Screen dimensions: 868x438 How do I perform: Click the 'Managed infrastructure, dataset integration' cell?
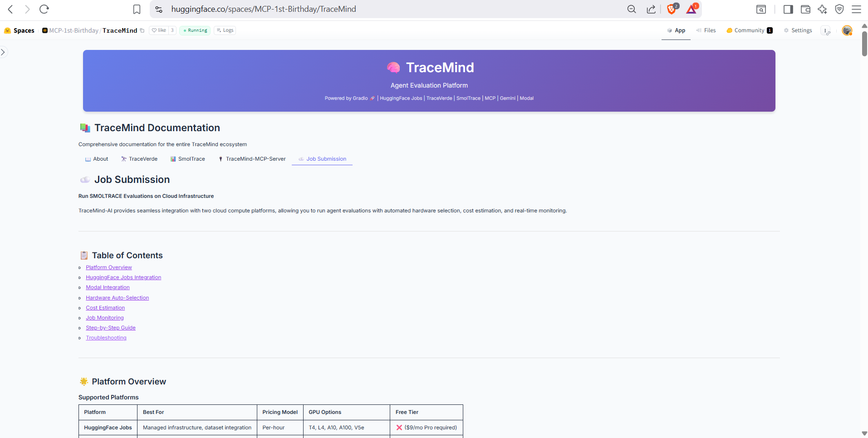coord(197,428)
